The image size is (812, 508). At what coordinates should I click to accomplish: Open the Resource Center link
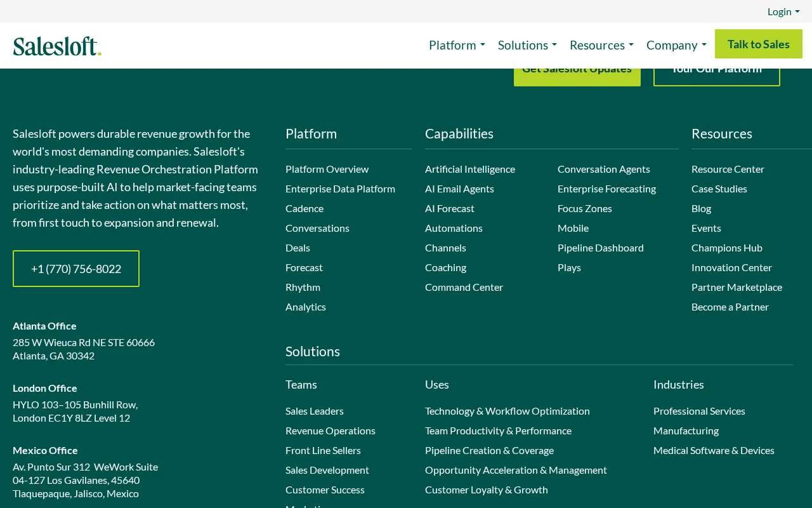(x=728, y=169)
